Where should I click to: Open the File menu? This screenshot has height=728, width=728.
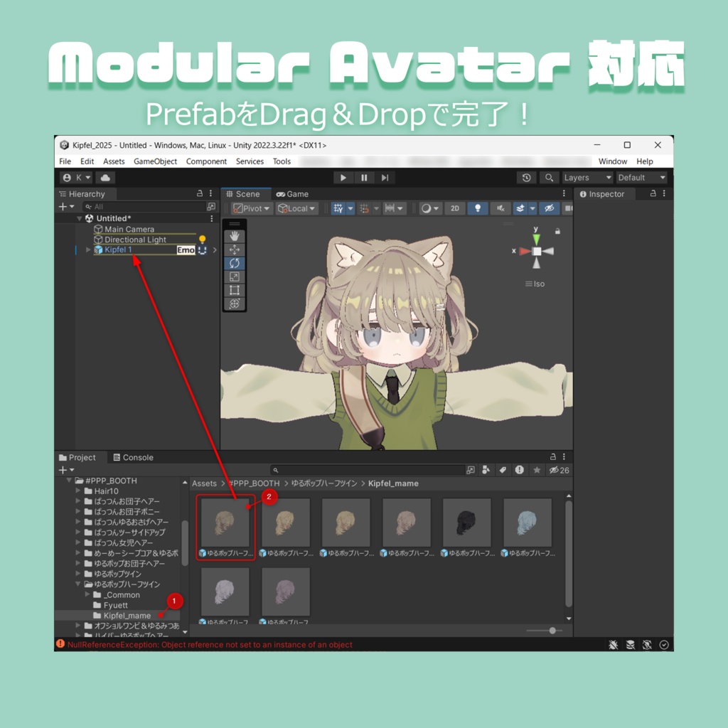coord(65,161)
